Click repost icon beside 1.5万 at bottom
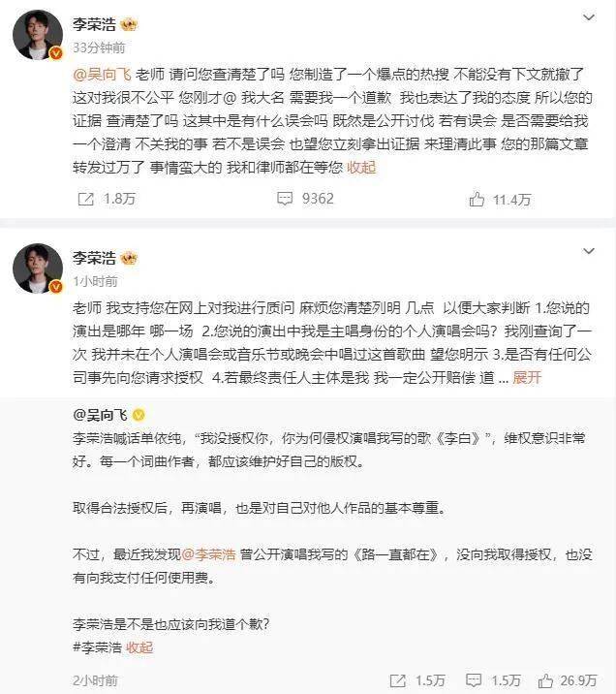The height and width of the screenshot is (694, 616). click(x=397, y=680)
